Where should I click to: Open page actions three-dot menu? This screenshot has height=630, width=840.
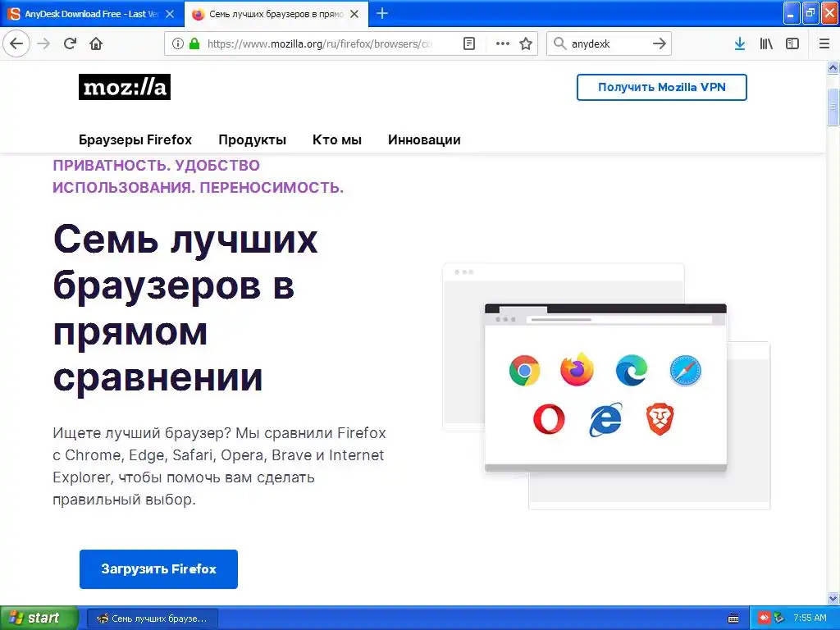pyautogui.click(x=503, y=43)
